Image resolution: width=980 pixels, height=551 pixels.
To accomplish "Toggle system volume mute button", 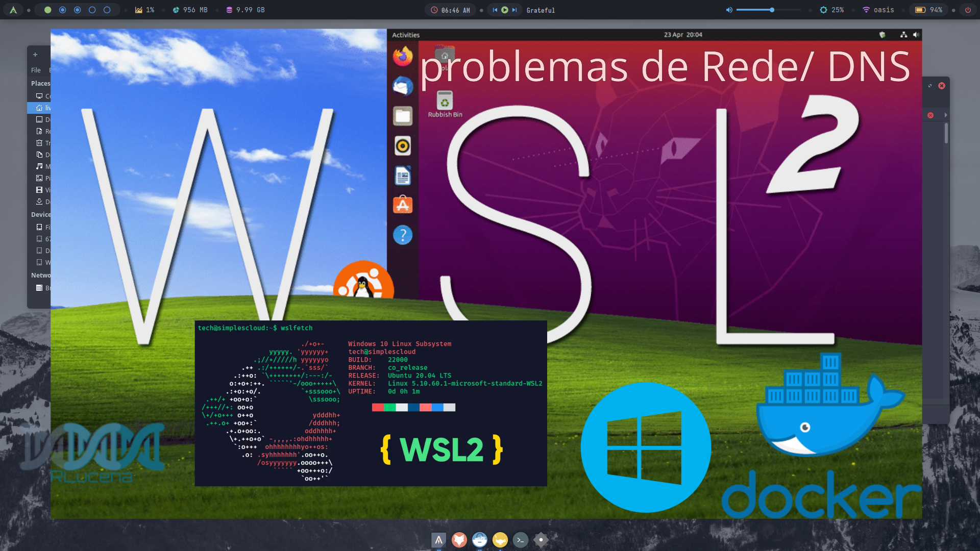I will coord(728,9).
